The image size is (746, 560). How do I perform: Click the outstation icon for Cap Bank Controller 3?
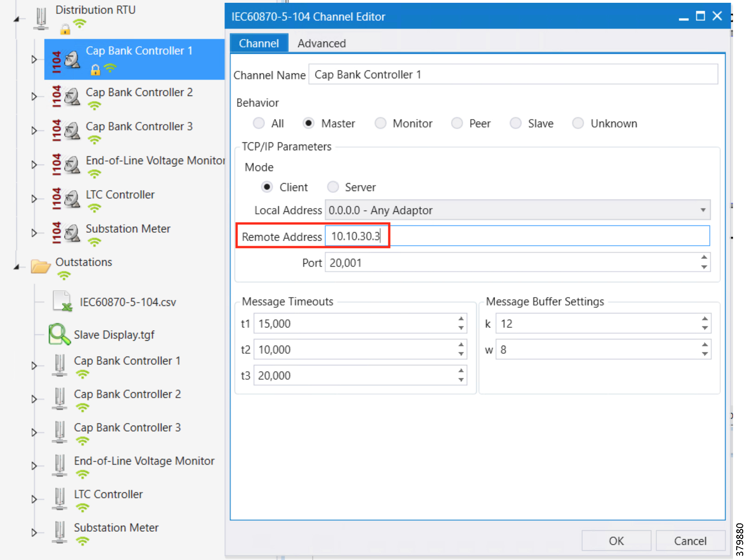(59, 432)
